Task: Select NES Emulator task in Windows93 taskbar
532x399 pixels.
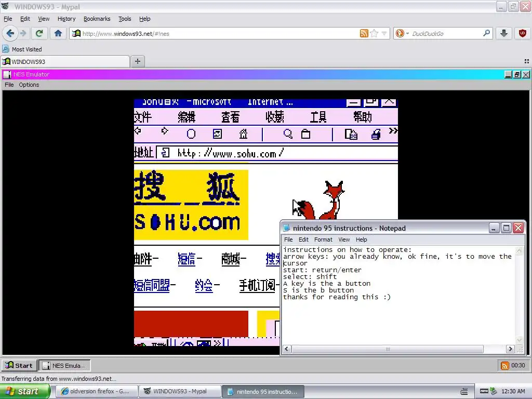Action: pyautogui.click(x=65, y=365)
